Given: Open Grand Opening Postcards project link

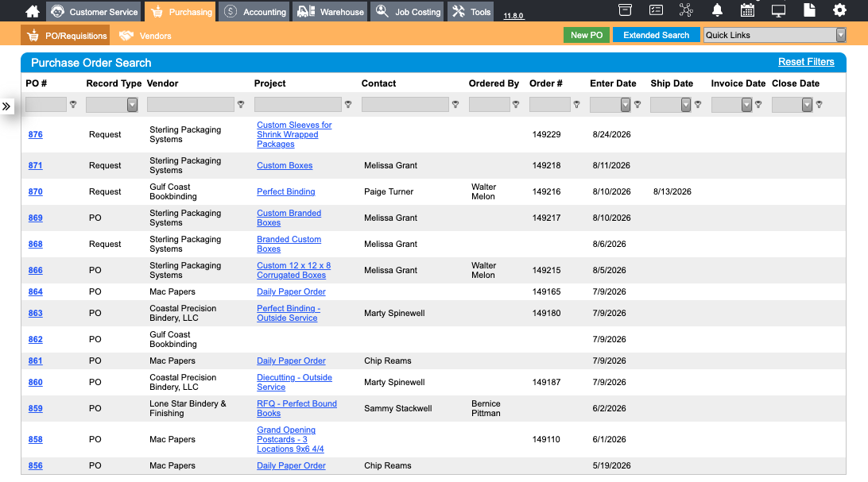Looking at the screenshot, I should tap(290, 439).
